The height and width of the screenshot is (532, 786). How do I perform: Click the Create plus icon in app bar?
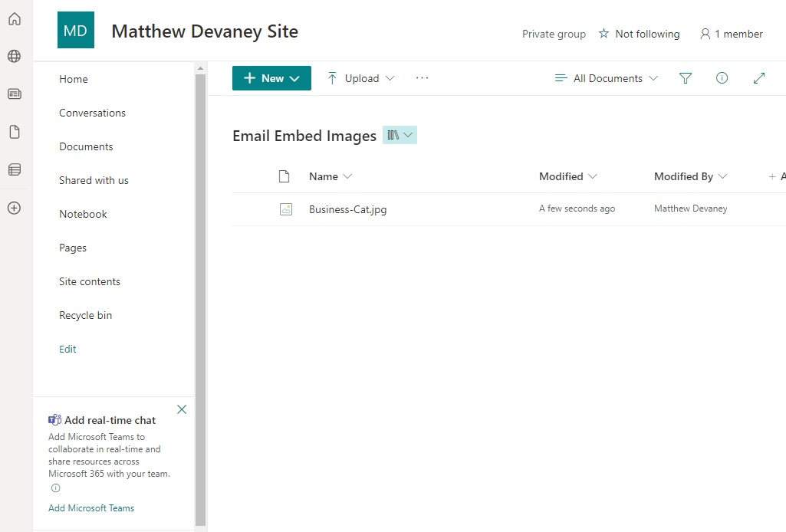pos(15,208)
